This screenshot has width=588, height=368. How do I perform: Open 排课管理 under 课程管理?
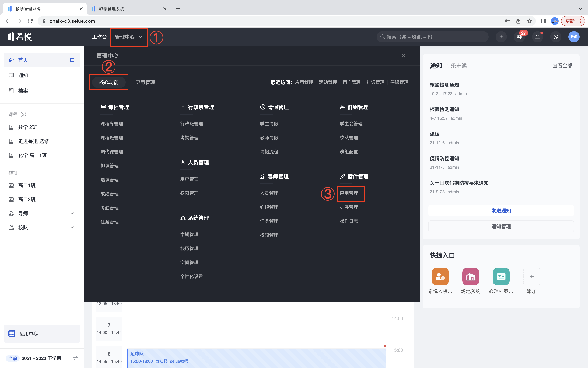tap(110, 166)
